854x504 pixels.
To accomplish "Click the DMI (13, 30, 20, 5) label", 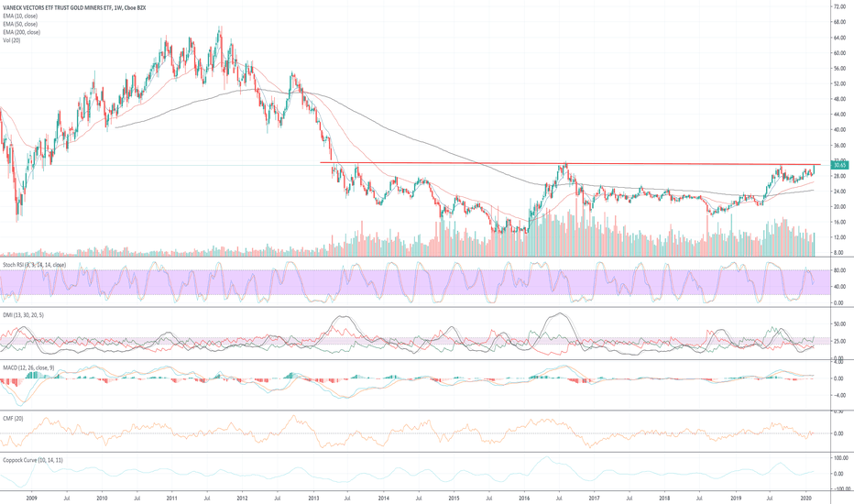I will pyautogui.click(x=24, y=315).
